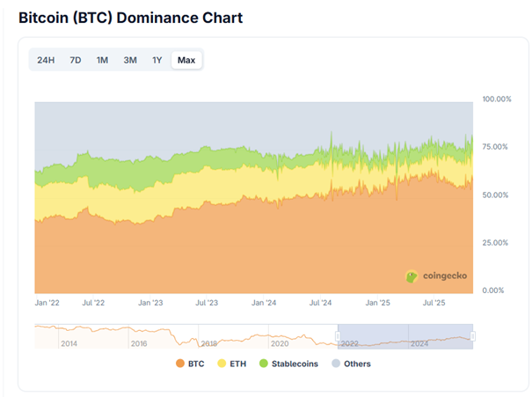Click the CoinGecko logo watermark

coord(436,276)
